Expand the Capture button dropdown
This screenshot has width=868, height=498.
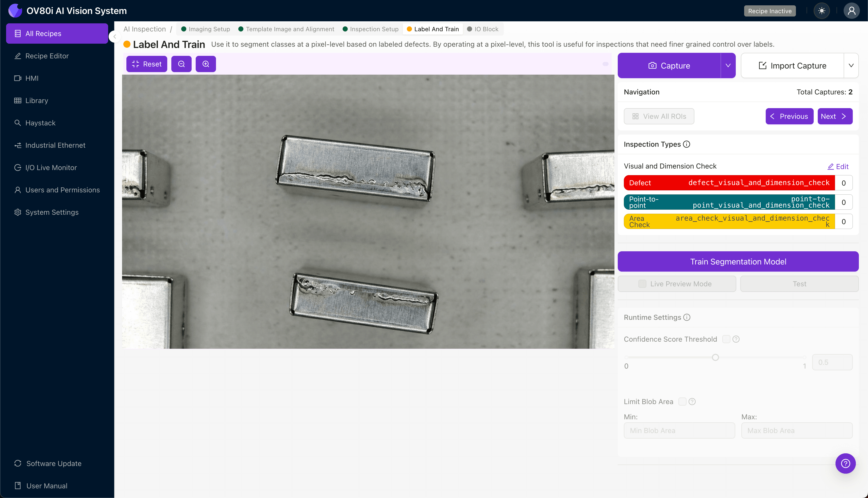(x=728, y=65)
